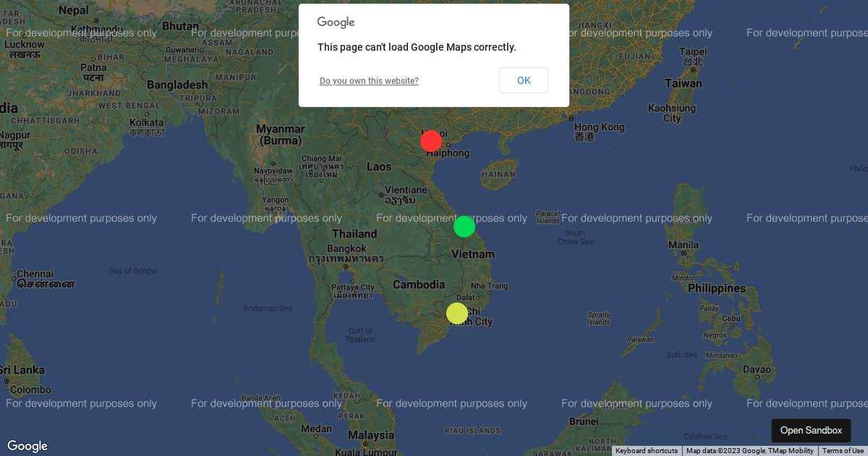Dismiss the dialog with the OK button
The width and height of the screenshot is (868, 456).
click(524, 80)
